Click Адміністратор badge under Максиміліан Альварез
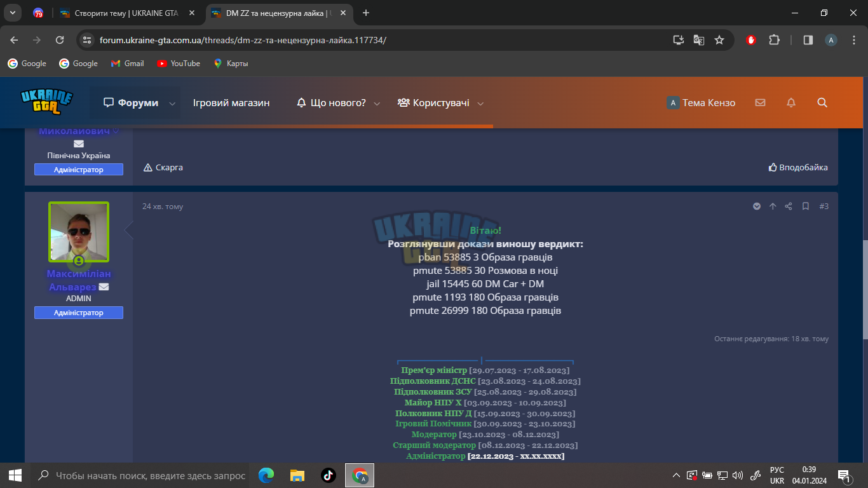The image size is (868, 488). [79, 313]
